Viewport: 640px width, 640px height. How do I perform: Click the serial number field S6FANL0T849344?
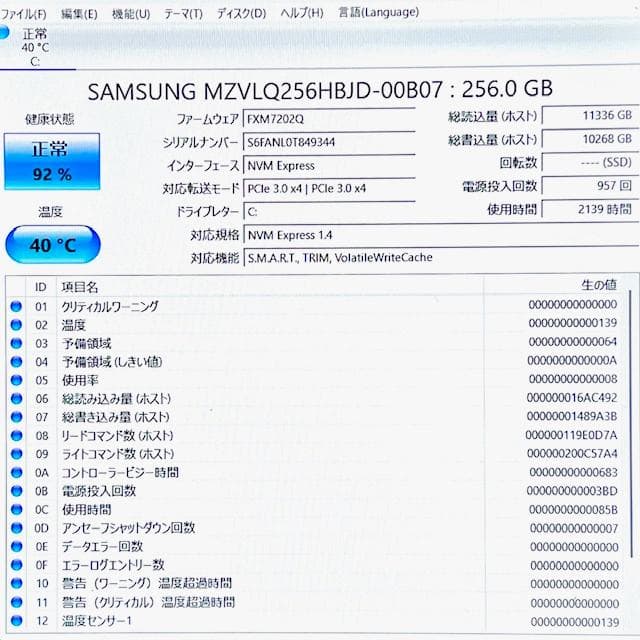pos(329,142)
